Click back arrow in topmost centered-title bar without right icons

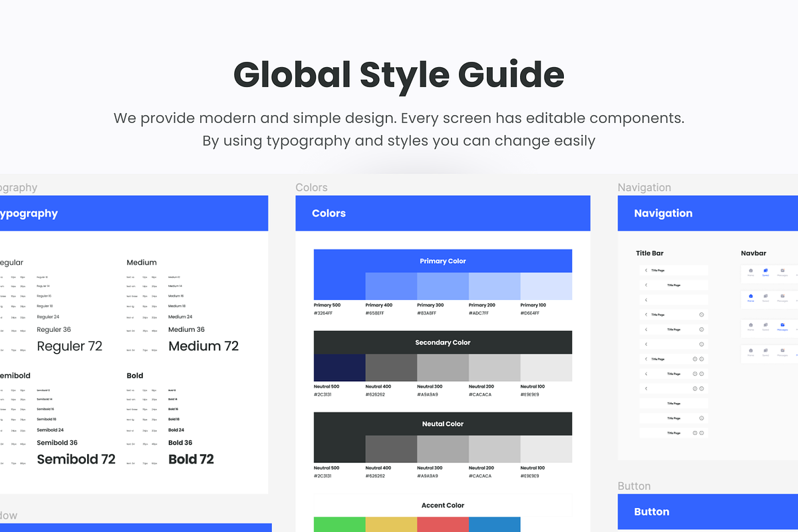click(646, 285)
